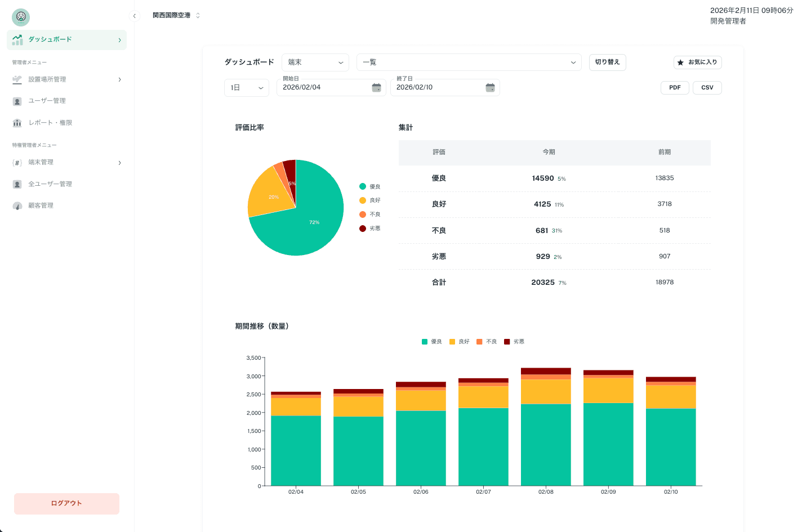Open the 一覧 dropdown
Screen dimensions: 811x532
[x=469, y=62]
